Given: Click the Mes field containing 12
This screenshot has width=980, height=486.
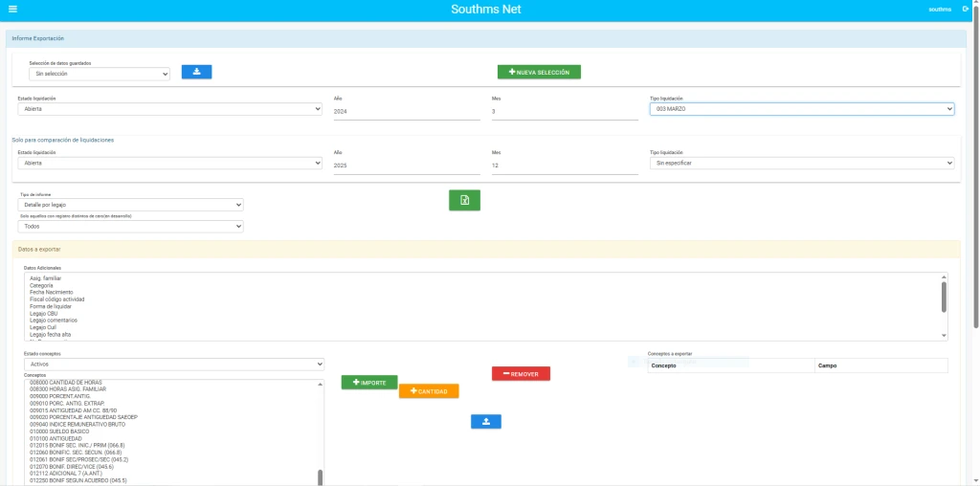Looking at the screenshot, I should tap(565, 166).
